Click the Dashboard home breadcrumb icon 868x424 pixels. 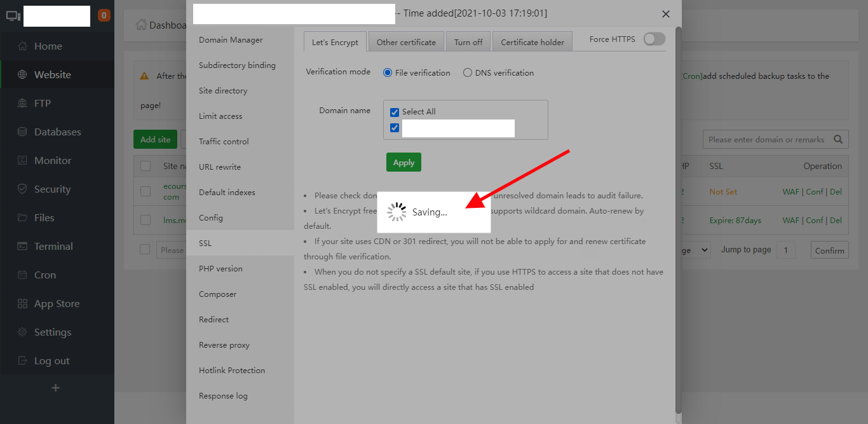pyautogui.click(x=141, y=25)
